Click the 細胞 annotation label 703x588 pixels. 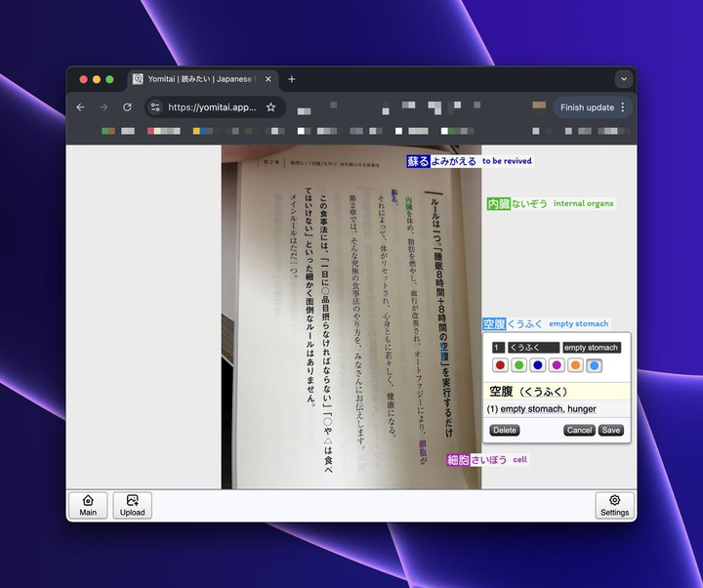point(458,460)
